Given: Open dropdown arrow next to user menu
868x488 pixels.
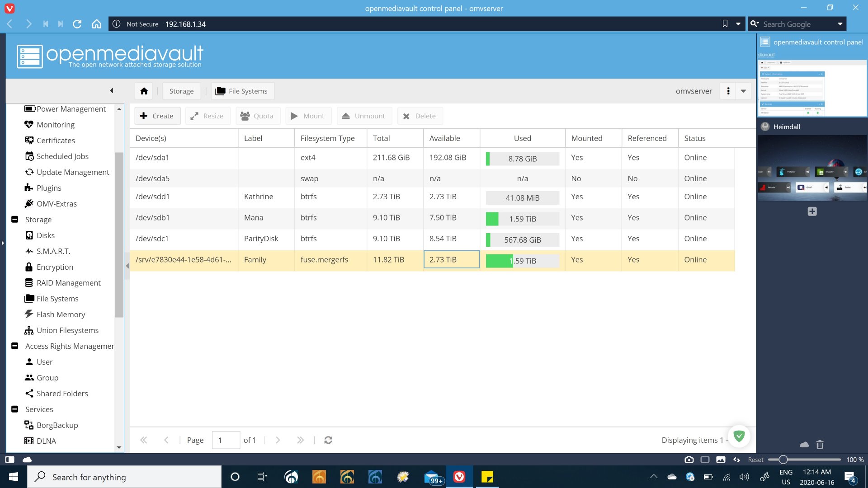Looking at the screenshot, I should [x=743, y=91].
